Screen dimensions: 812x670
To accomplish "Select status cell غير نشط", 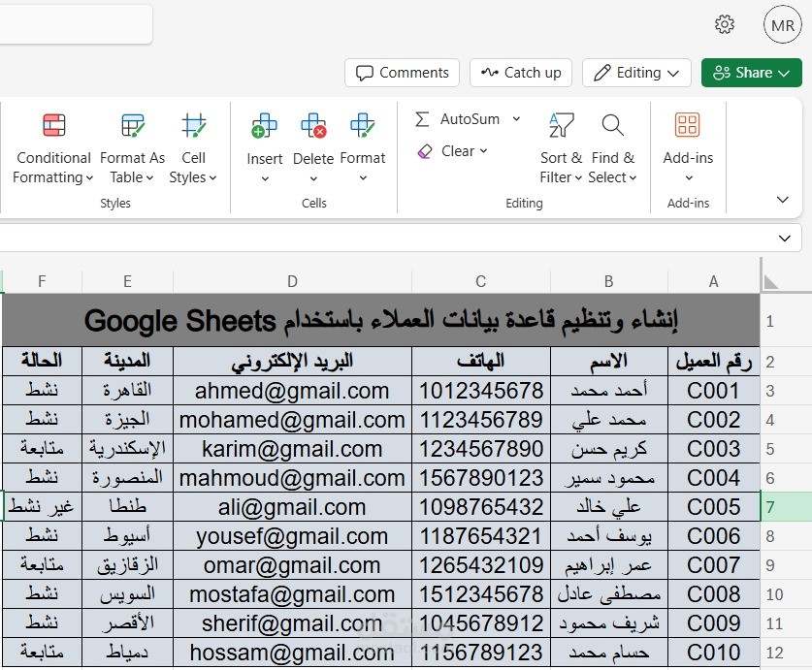I will click(x=42, y=507).
